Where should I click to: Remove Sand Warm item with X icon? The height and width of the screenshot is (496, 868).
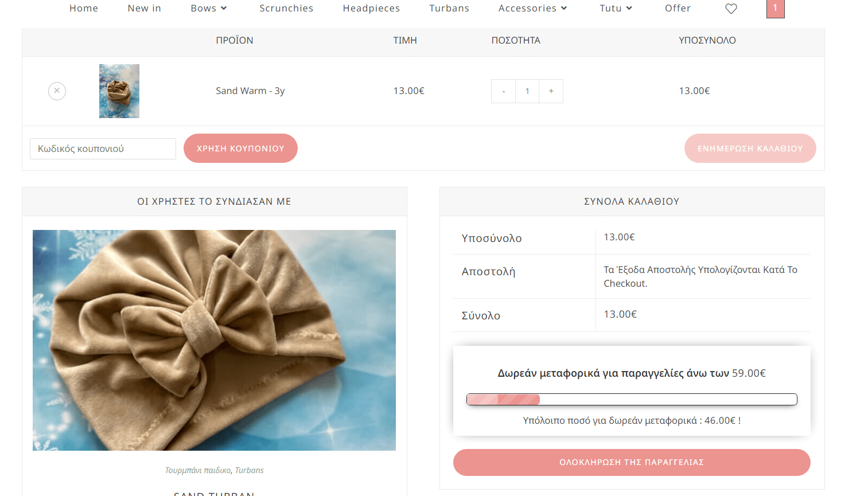coord(57,91)
